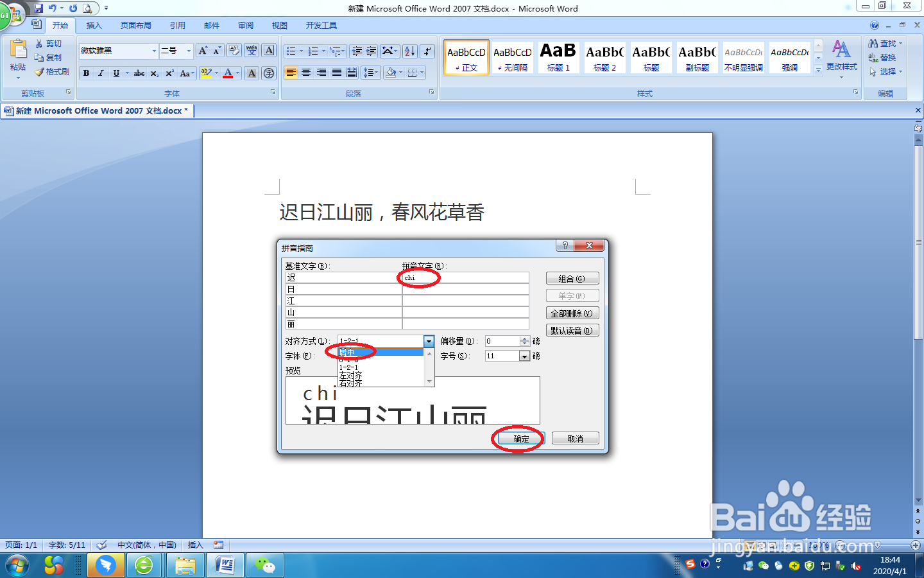Switch to the 视图 ribbon tab
This screenshot has height=578, width=924.
pyautogui.click(x=280, y=26)
